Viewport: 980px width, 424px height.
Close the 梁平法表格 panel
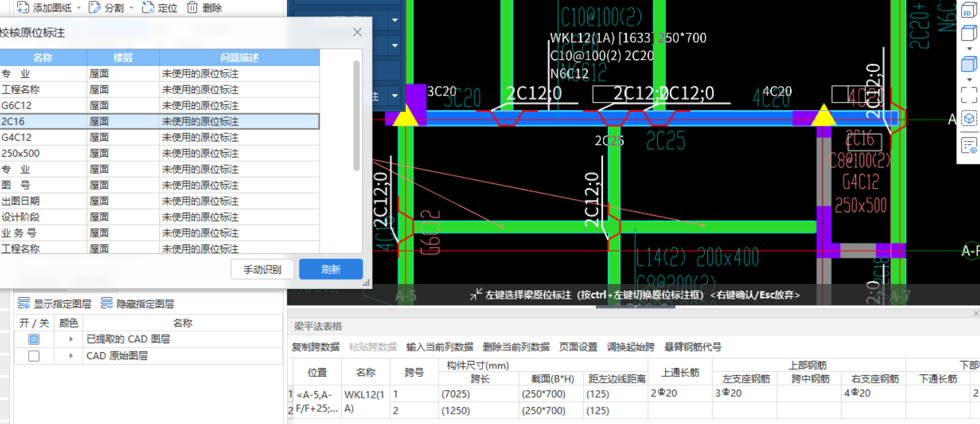pyautogui.click(x=976, y=313)
